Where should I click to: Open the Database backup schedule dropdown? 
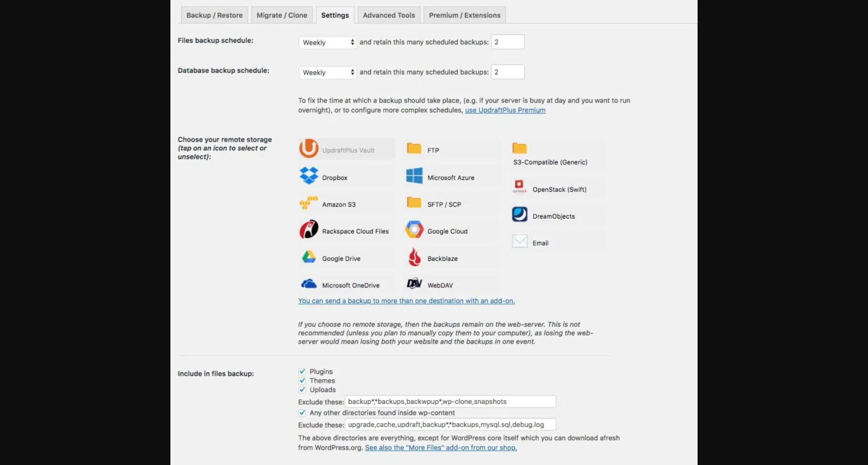[x=328, y=72]
